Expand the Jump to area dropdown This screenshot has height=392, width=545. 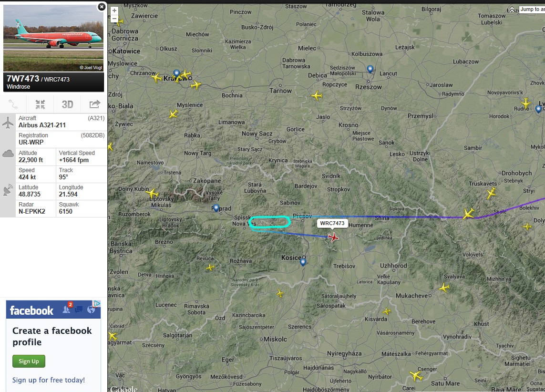[532, 10]
